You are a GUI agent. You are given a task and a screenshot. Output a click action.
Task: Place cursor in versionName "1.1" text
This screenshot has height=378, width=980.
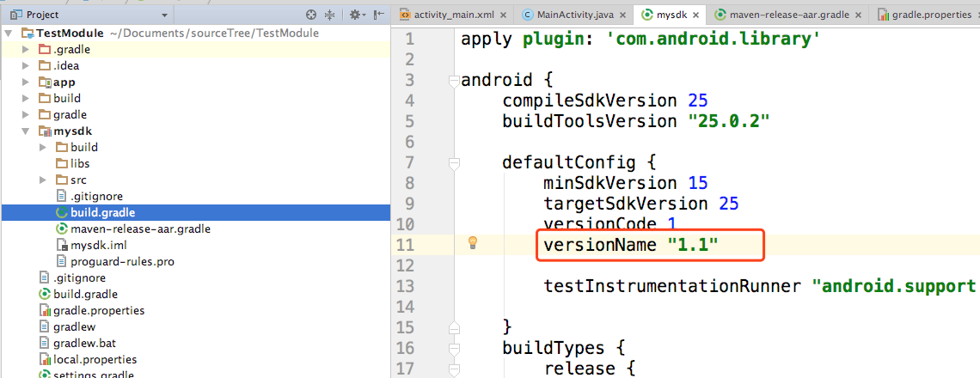(631, 244)
